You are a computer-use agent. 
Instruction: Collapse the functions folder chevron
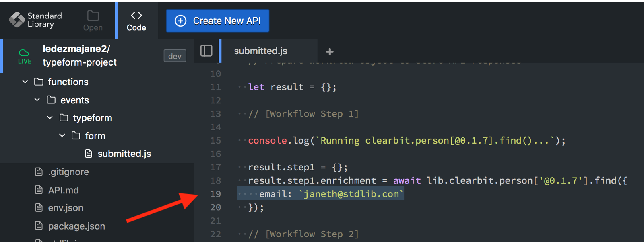25,82
